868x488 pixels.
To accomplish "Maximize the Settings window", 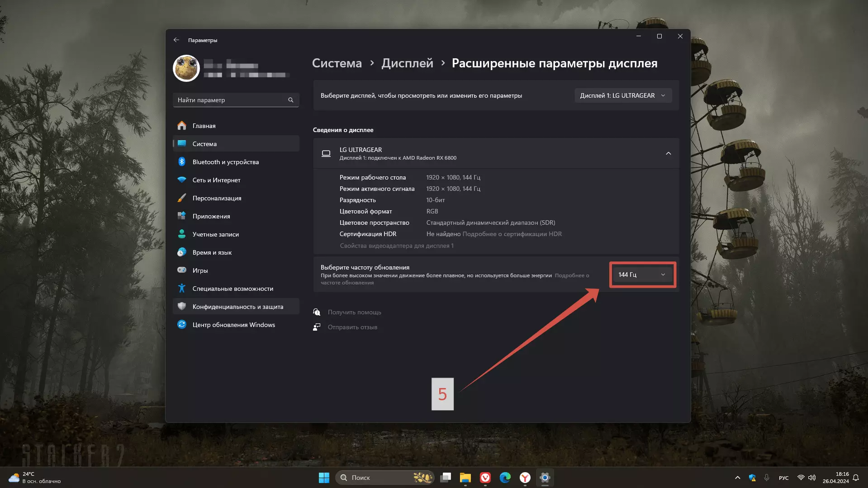I will [659, 36].
